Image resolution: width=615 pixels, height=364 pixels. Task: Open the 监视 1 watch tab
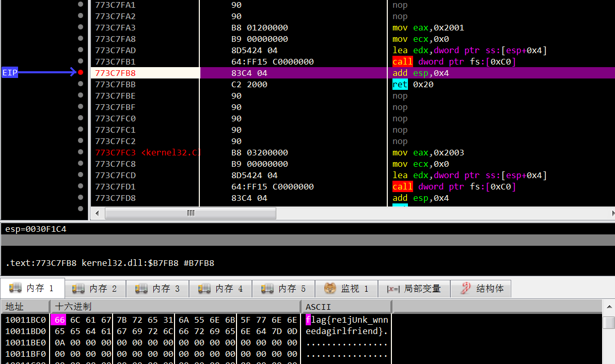coord(346,289)
